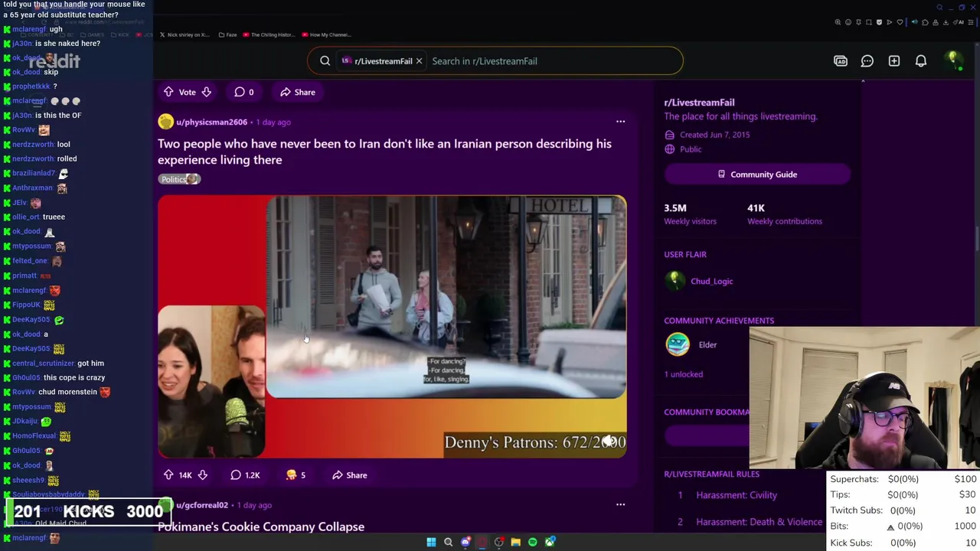Open u/gcforreal02 profile

coord(202,505)
